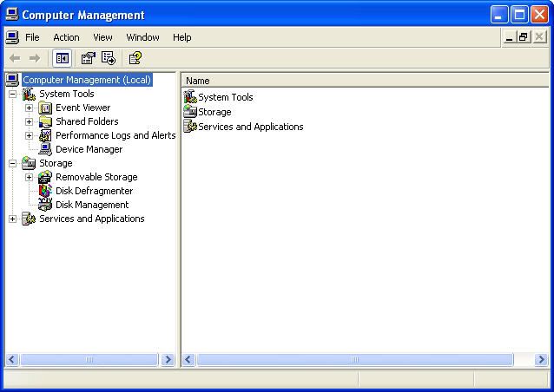554x392 pixels.
Task: Click the Name column header
Action: click(x=365, y=81)
